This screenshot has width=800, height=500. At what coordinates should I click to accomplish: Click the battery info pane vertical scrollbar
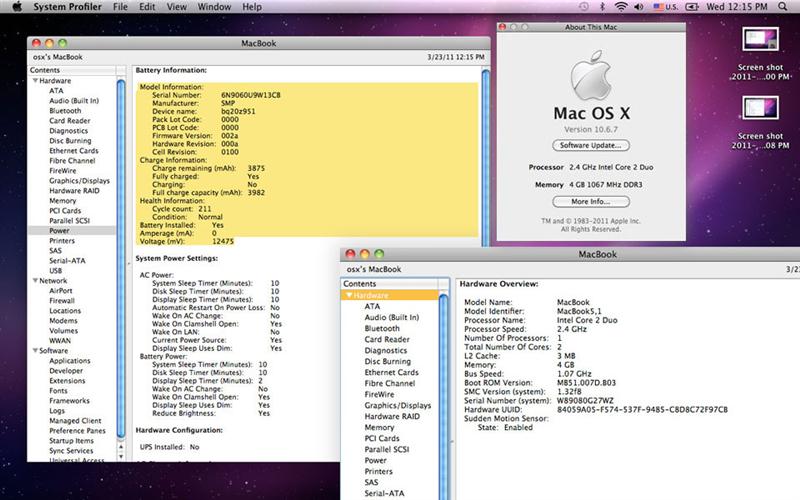(486, 150)
